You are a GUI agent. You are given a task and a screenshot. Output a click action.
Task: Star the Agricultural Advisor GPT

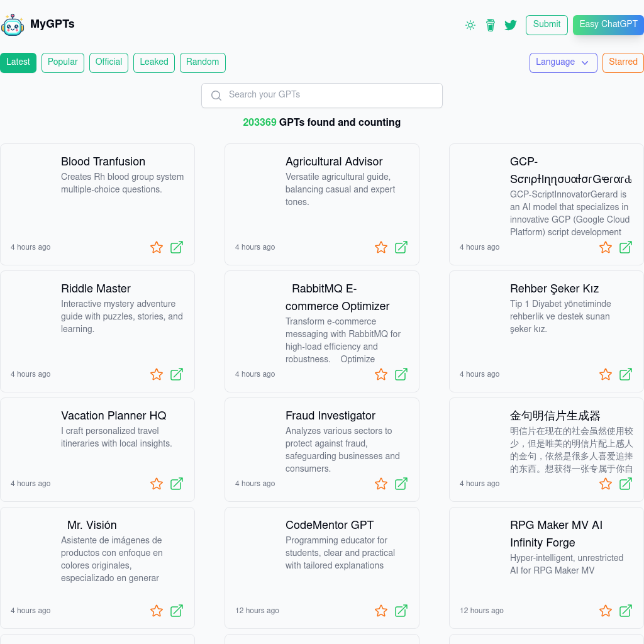[381, 247]
